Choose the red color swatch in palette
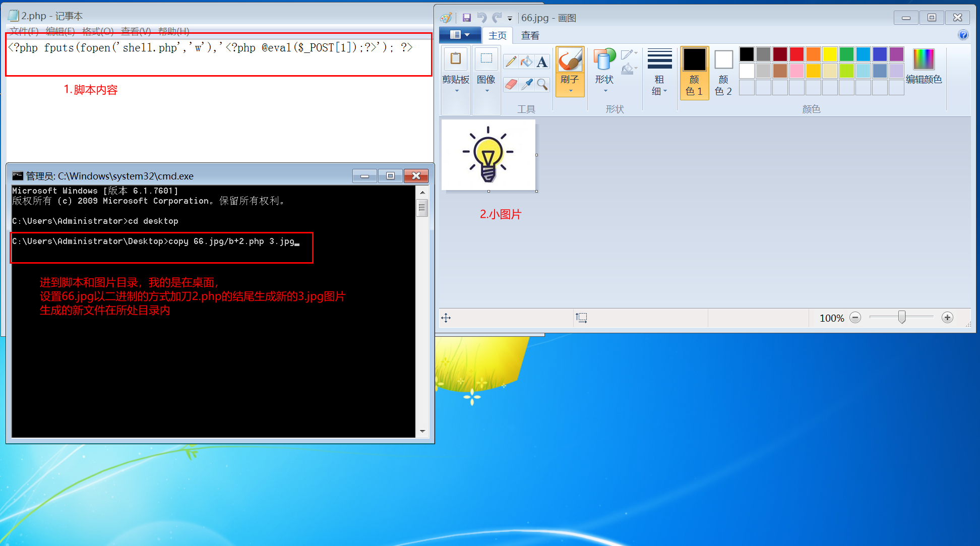The height and width of the screenshot is (546, 980). click(x=797, y=54)
